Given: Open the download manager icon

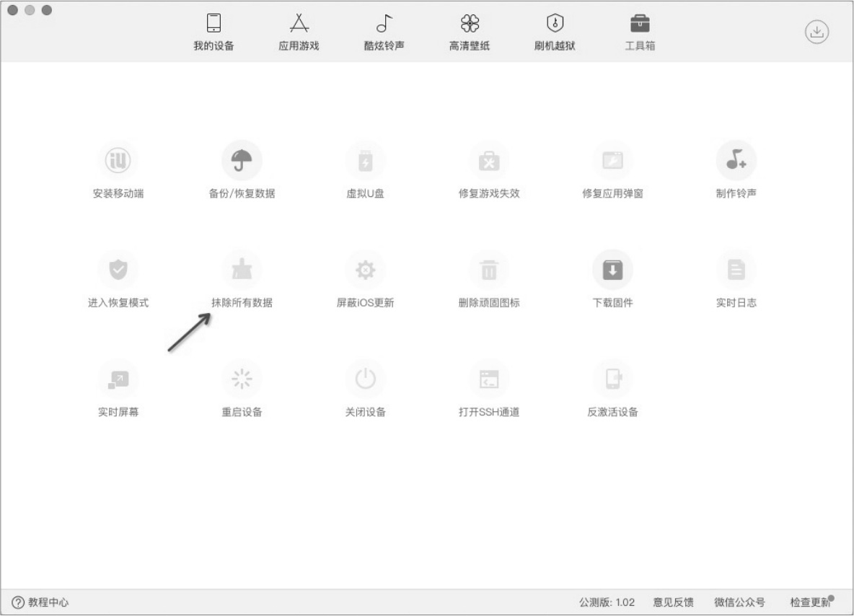Looking at the screenshot, I should coord(816,32).
